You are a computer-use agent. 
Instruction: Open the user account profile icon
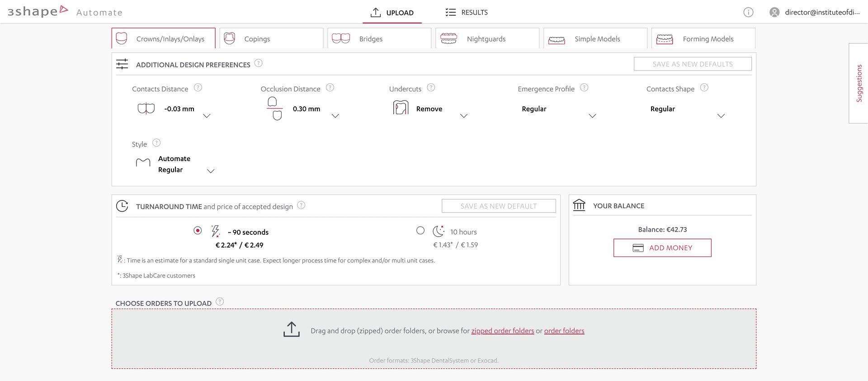click(x=774, y=12)
